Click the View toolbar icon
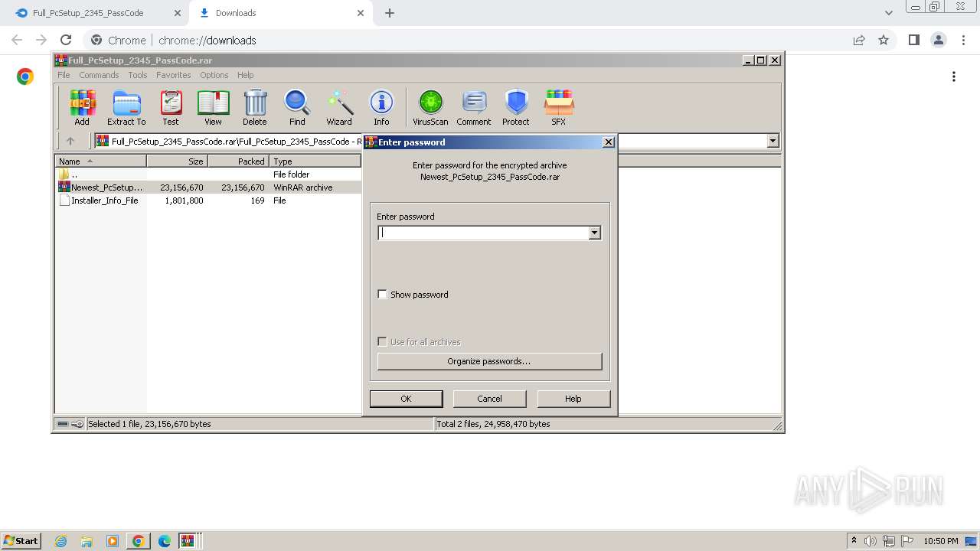 [x=213, y=107]
